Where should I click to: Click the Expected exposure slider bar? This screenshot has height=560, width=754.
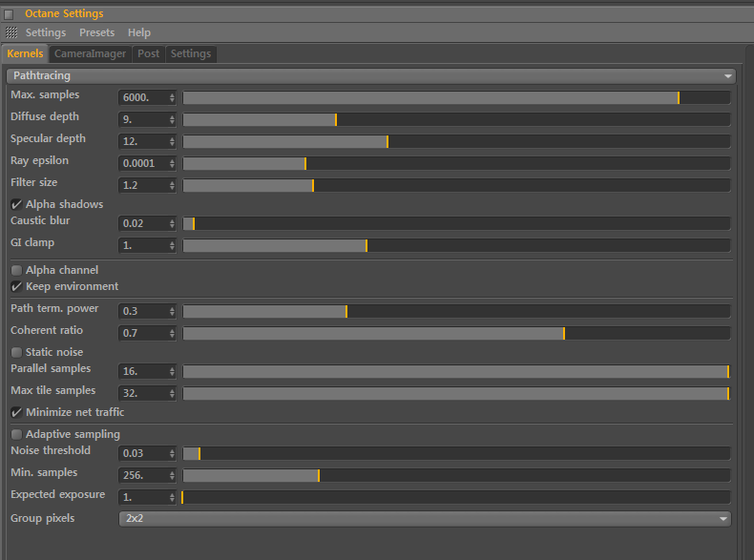tap(456, 497)
